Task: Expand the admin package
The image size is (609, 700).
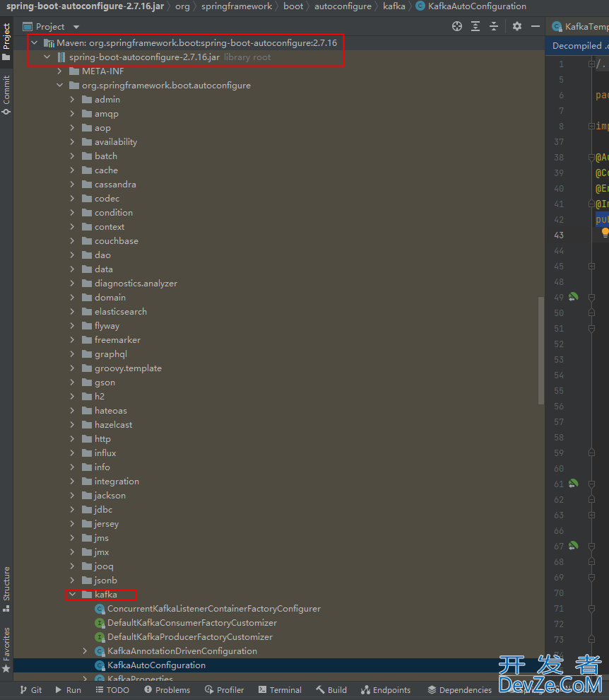Action: (72, 100)
